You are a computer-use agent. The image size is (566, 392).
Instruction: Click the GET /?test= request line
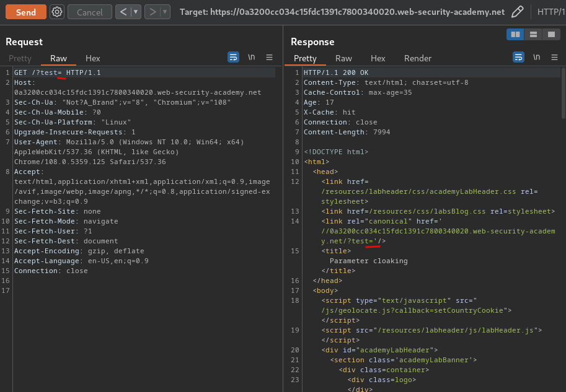tap(58, 72)
